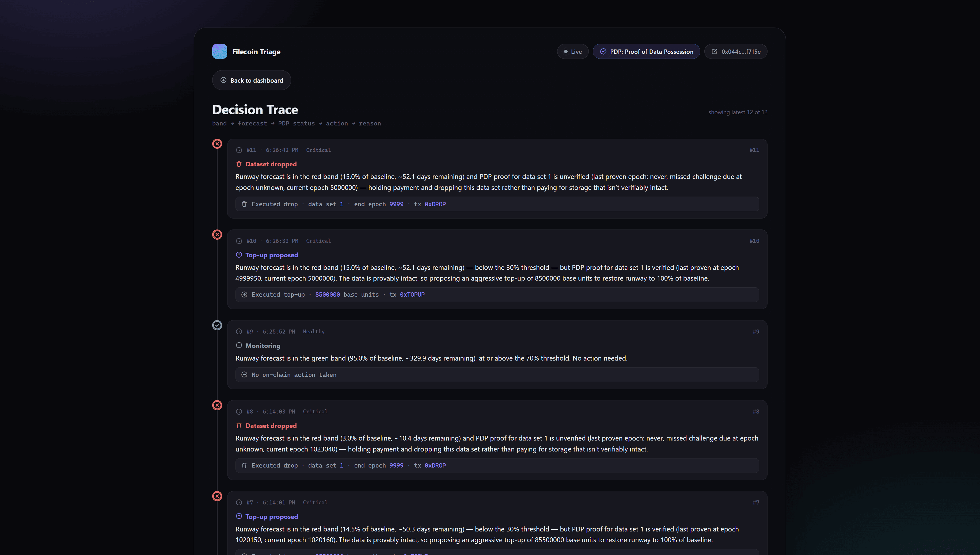Click the Monitoring title in entry #9
This screenshot has height=555, width=980.
[x=263, y=346]
